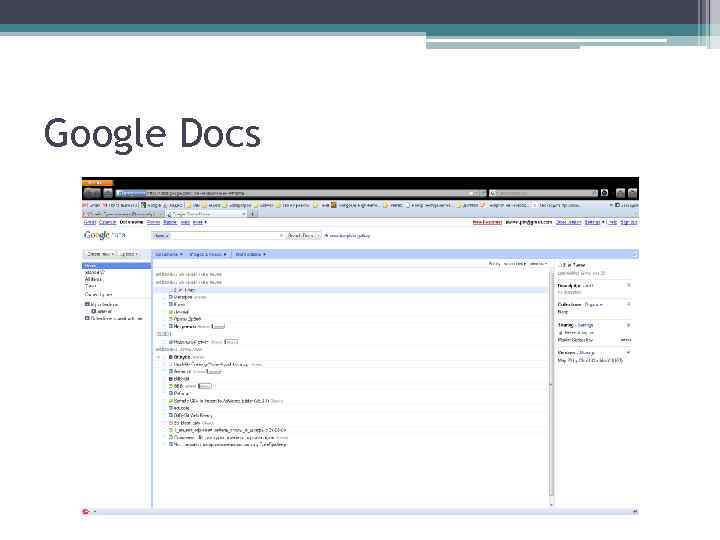Open the Create new dropdown

coord(101,254)
